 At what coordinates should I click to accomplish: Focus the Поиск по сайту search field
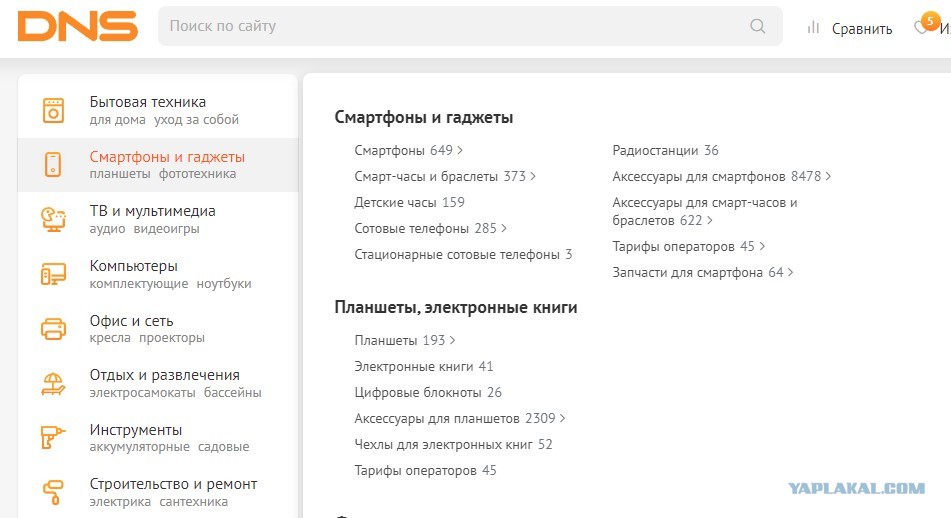470,26
